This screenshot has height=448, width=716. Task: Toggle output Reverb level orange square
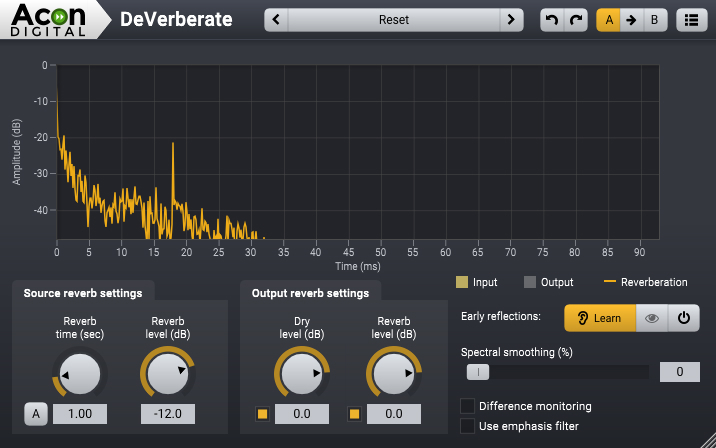click(354, 414)
